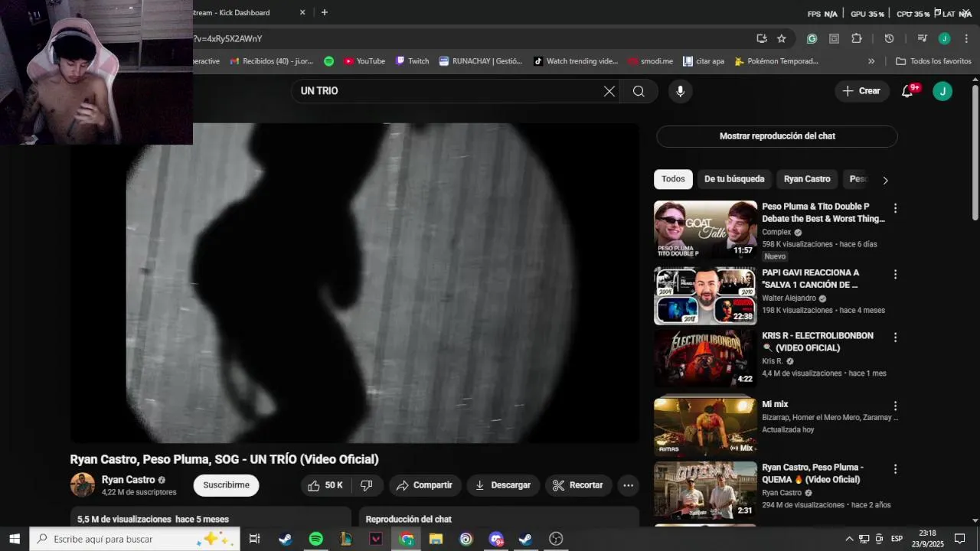The width and height of the screenshot is (980, 551).
Task: Open YouTube notifications bell
Action: 907,91
